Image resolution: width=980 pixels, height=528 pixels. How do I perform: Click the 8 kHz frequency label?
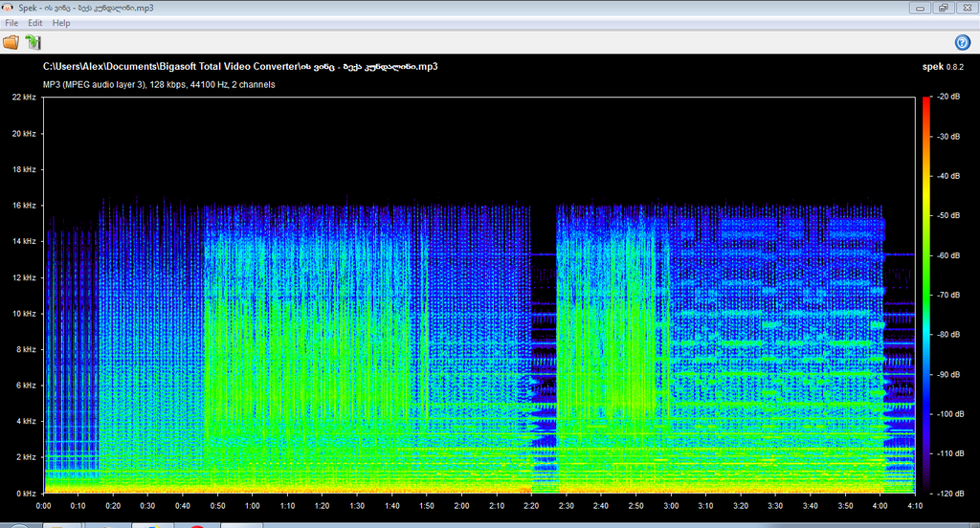(x=26, y=349)
